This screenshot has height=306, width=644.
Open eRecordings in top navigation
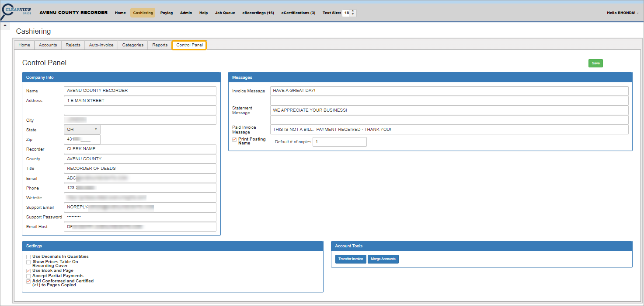(x=258, y=13)
